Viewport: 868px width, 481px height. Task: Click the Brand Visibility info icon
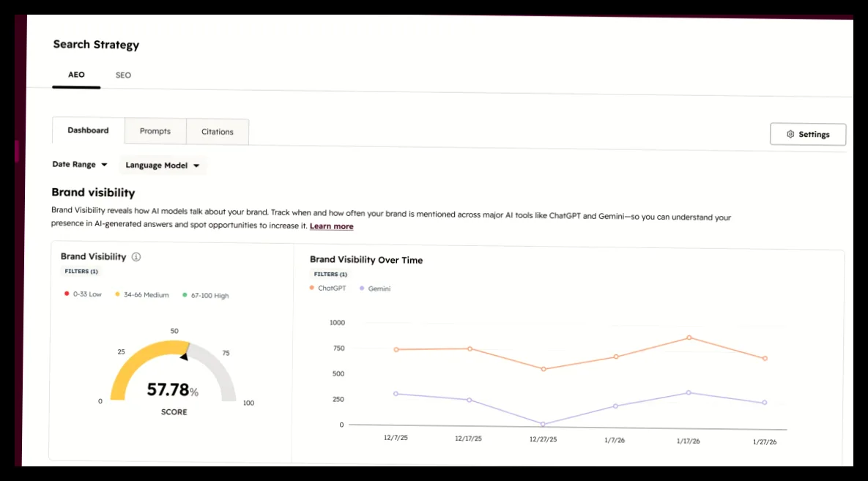click(x=136, y=257)
